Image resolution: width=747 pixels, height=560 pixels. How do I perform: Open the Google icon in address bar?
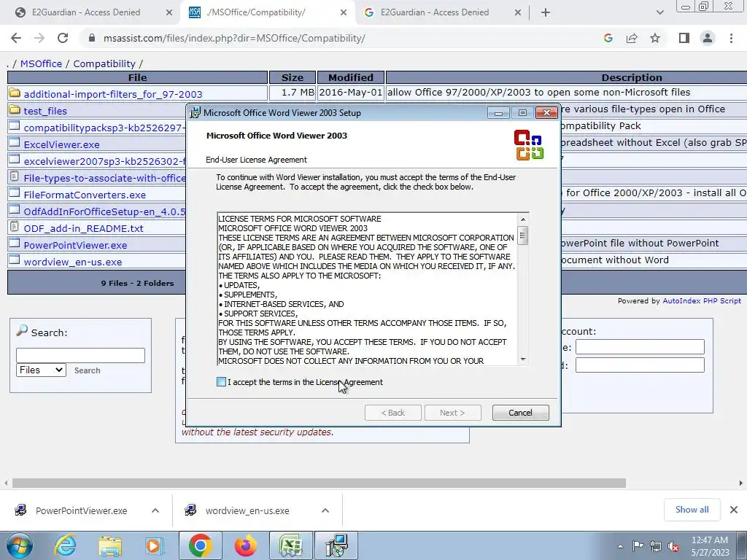point(608,38)
